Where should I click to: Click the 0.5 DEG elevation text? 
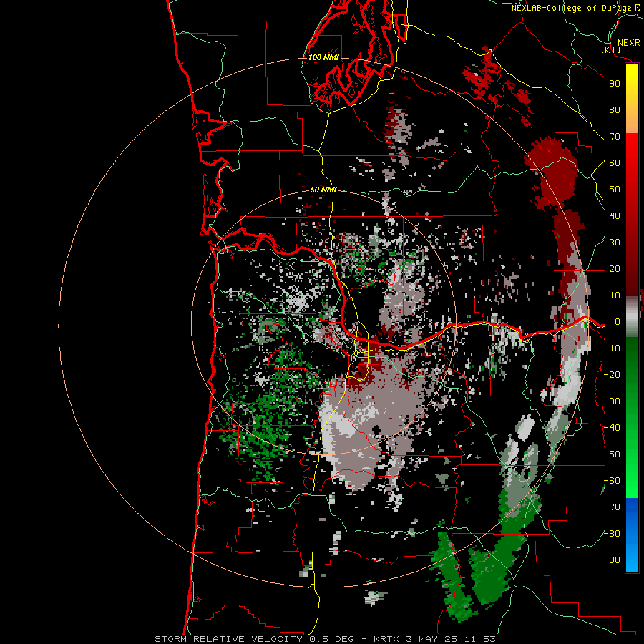pyautogui.click(x=331, y=639)
